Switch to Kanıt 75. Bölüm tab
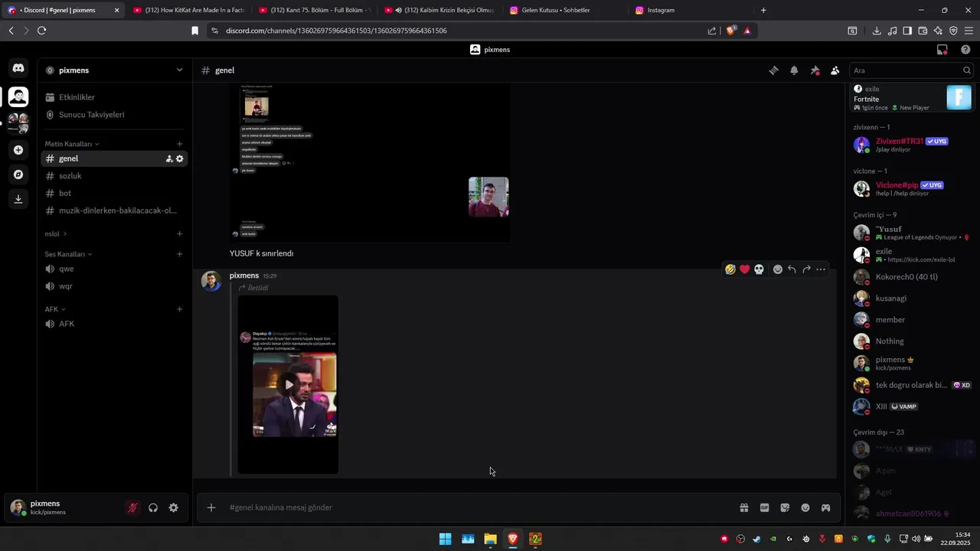The width and height of the screenshot is (980, 551). click(314, 10)
